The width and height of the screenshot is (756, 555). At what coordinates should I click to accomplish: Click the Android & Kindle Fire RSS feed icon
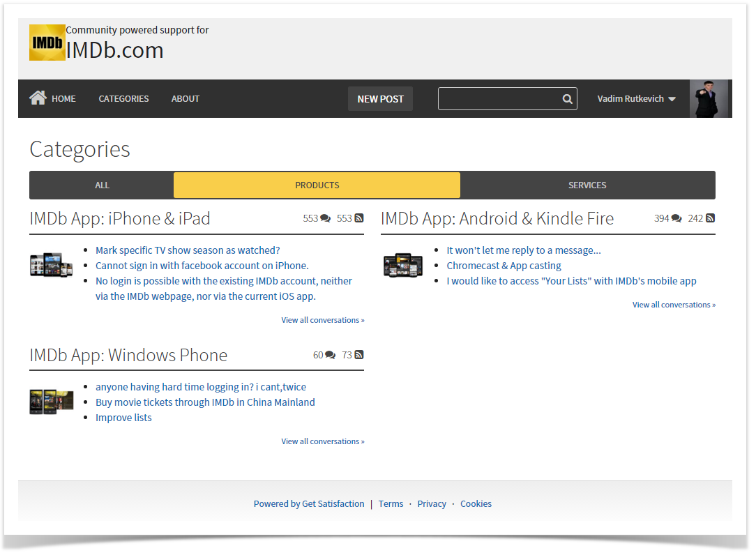click(x=710, y=218)
